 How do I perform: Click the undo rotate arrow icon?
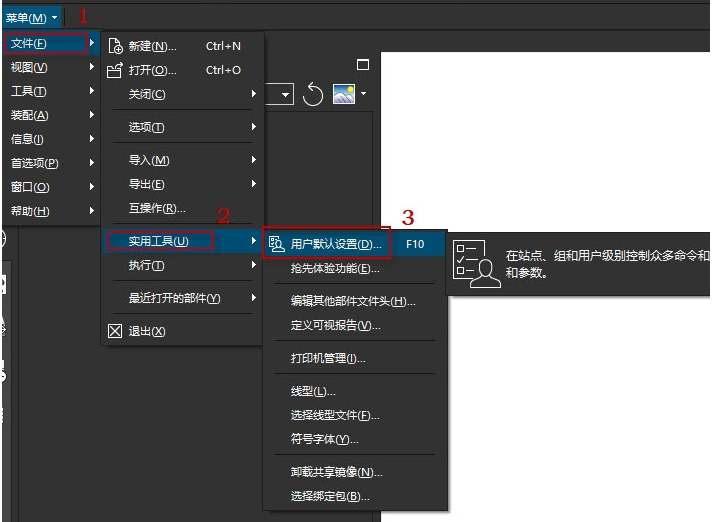312,94
